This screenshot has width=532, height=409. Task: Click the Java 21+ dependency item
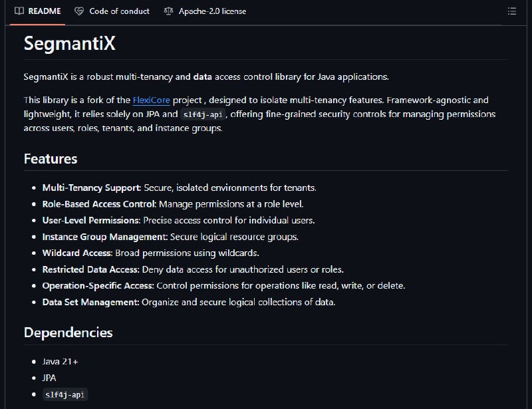point(60,362)
